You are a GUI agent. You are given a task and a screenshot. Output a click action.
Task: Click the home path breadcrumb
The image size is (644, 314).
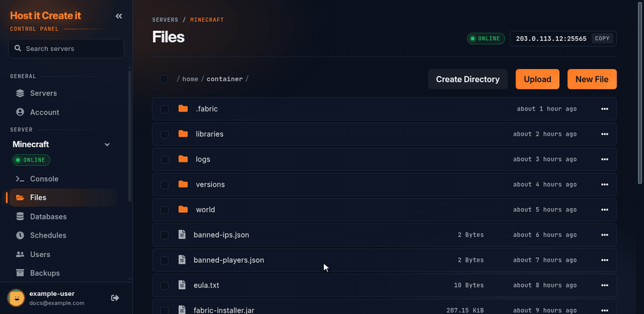(x=190, y=79)
